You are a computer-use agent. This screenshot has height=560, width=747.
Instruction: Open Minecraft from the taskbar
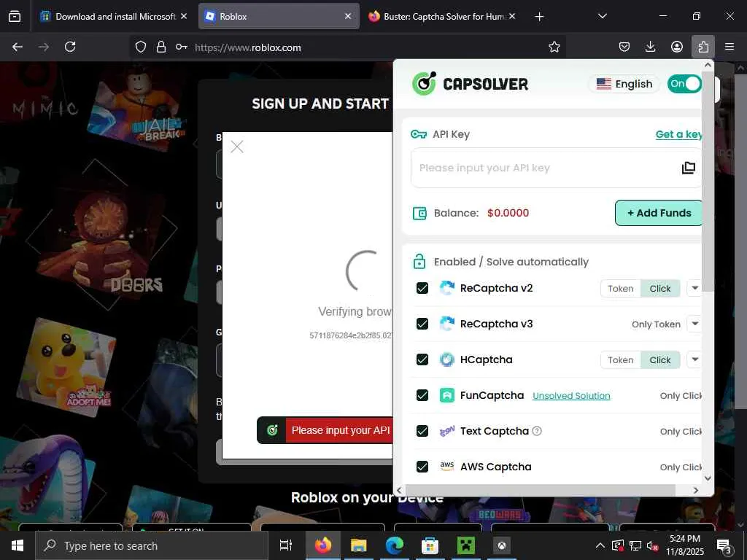465,545
